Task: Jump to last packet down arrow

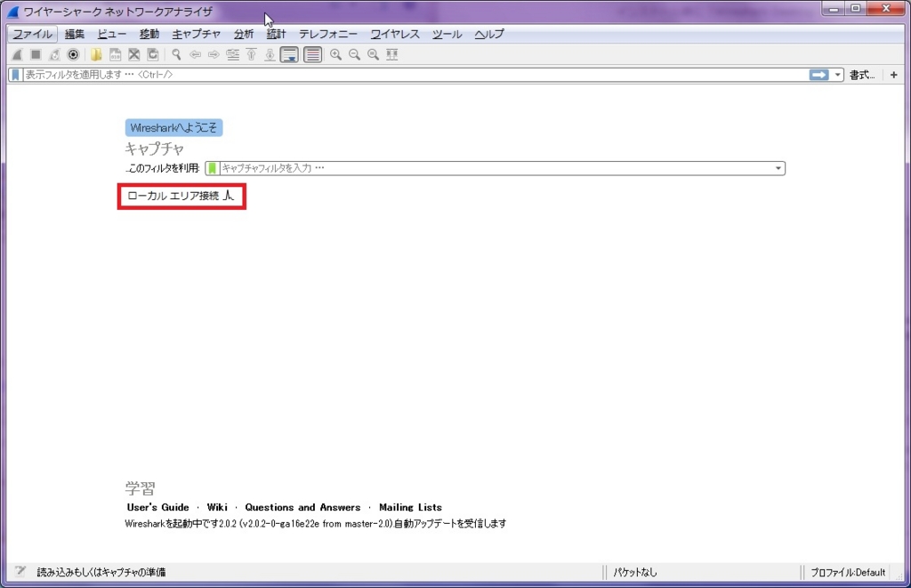Action: 270,54
